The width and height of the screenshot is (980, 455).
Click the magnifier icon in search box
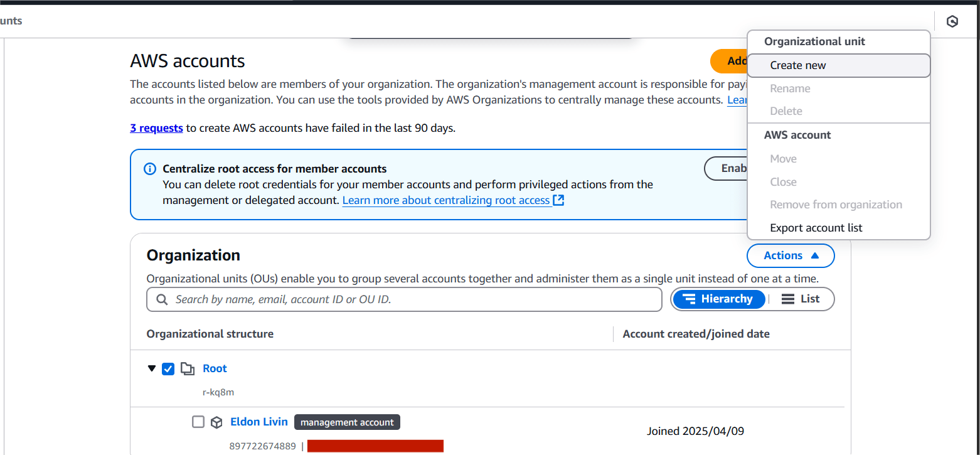pos(162,299)
